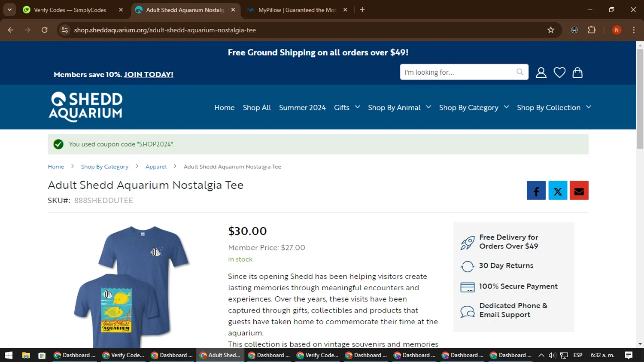Share product by email
The width and height of the screenshot is (644, 362).
pyautogui.click(x=579, y=190)
